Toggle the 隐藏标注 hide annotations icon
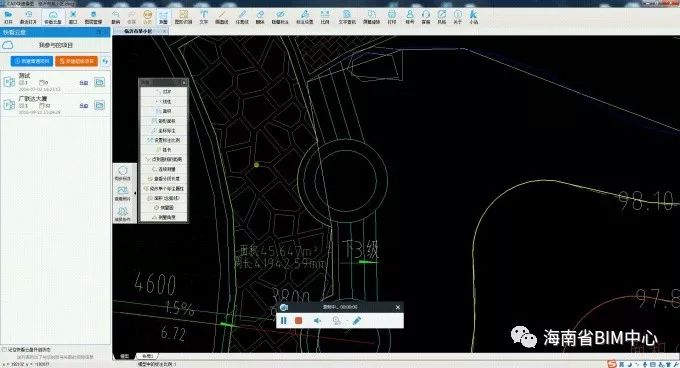Screen dimensions: 680x368 [280, 17]
